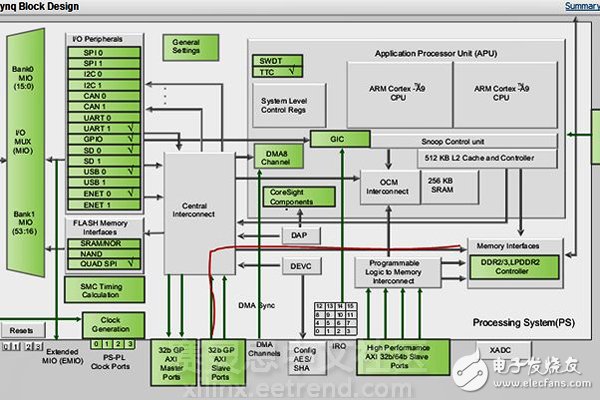Select the DMA8 Channel block
This screenshot has width=600, height=400.
276,155
